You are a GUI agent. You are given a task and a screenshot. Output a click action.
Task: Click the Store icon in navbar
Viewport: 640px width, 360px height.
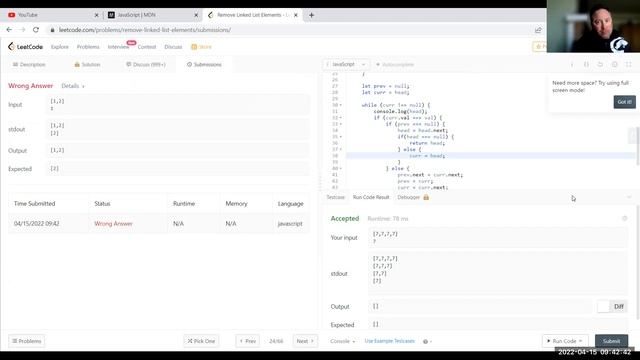click(194, 47)
